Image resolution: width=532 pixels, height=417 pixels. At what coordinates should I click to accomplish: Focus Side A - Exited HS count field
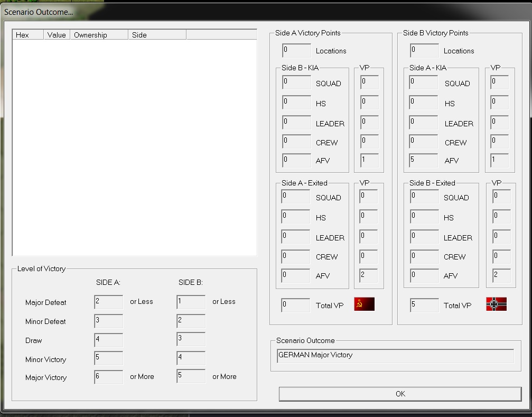tap(295, 217)
